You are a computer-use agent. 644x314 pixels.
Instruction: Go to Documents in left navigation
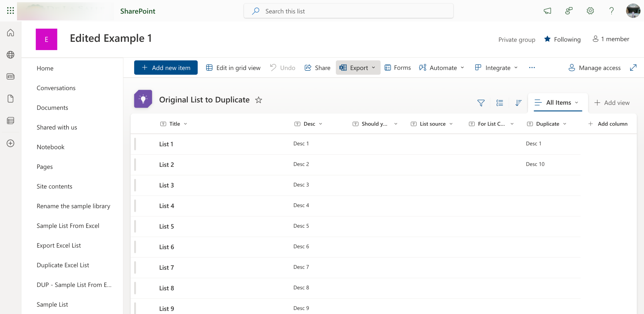(x=52, y=108)
